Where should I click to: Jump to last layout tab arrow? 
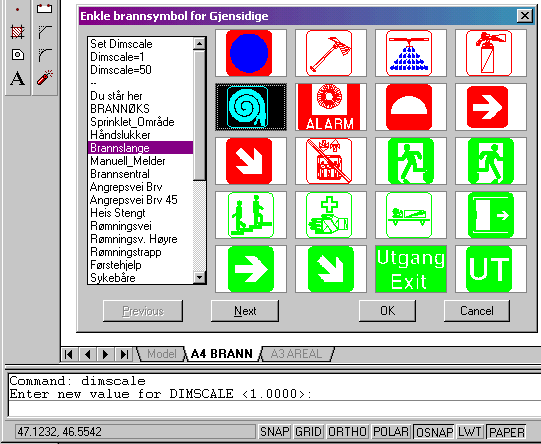124,354
